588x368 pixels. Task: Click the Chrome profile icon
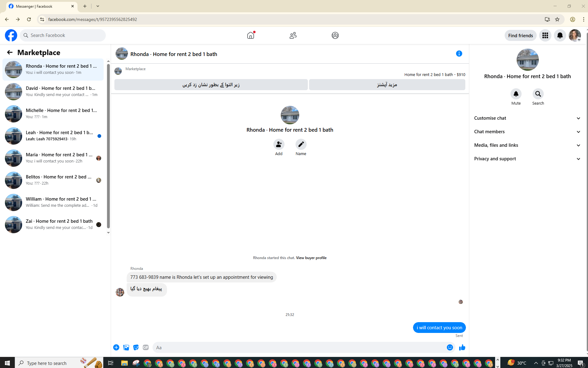coord(573,19)
